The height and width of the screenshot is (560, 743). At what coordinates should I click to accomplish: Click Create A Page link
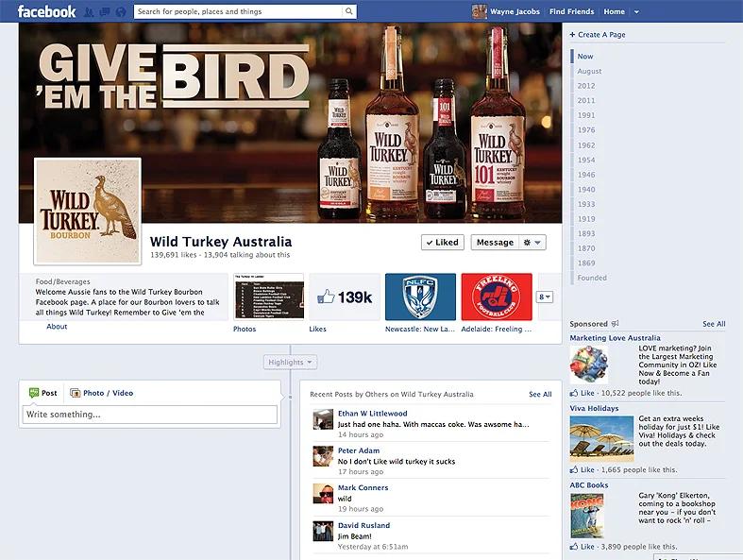pyautogui.click(x=598, y=35)
